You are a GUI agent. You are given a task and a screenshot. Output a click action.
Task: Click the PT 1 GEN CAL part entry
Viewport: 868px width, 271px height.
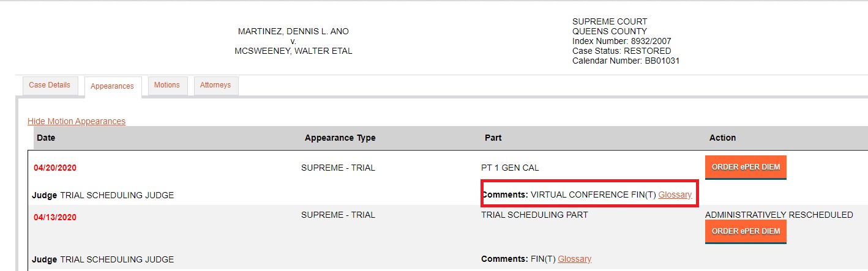point(510,168)
